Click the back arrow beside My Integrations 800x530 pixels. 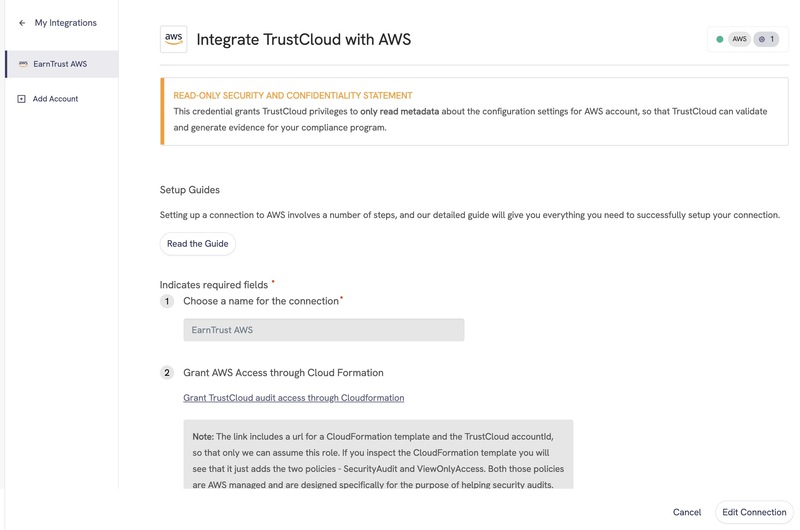pos(22,23)
